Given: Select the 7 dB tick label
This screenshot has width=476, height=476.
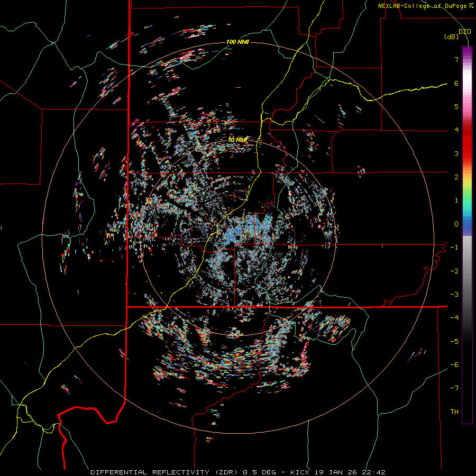Looking at the screenshot, I should point(456,59).
